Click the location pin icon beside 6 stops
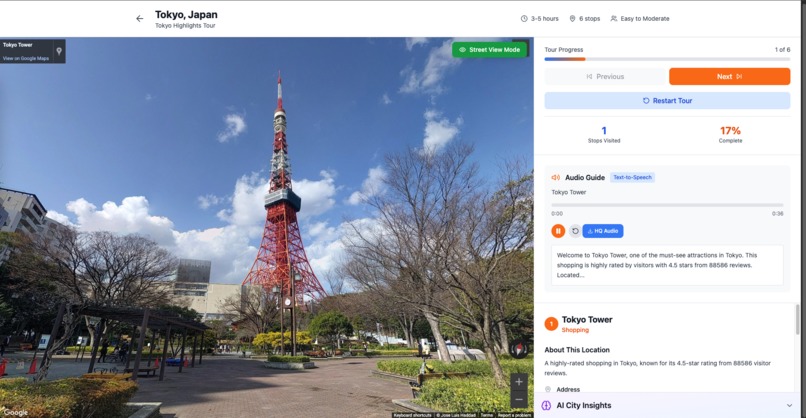806x418 pixels. click(572, 19)
